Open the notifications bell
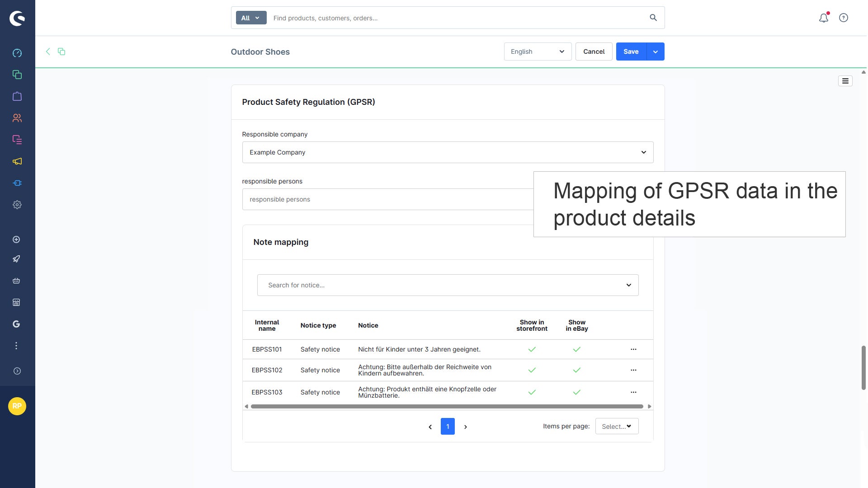868x488 pixels. coord(824,18)
